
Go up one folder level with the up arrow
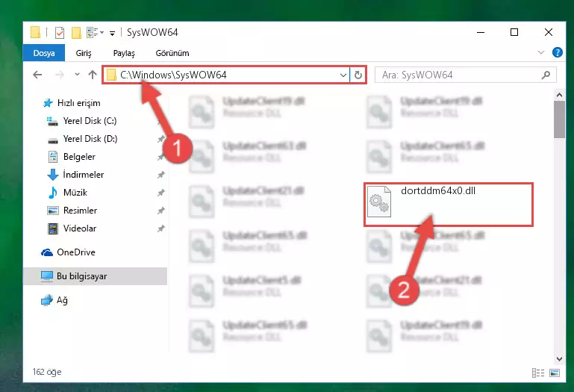[x=93, y=75]
